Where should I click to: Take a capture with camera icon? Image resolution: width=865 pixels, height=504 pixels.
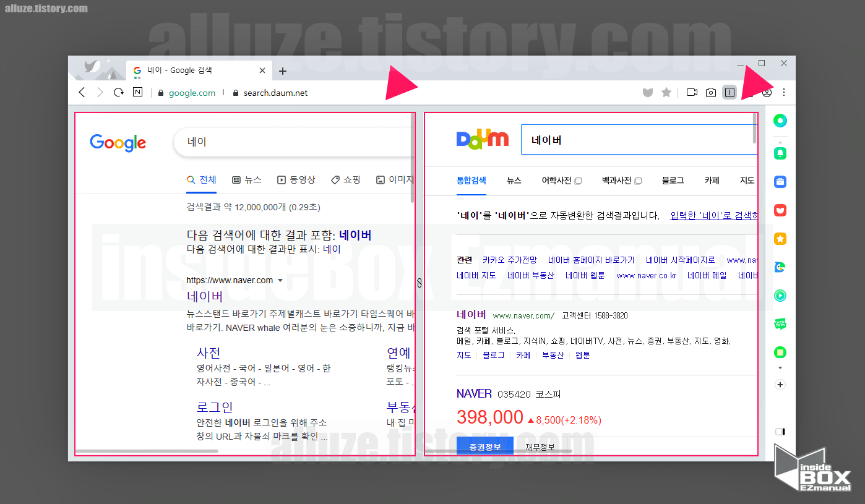(711, 93)
